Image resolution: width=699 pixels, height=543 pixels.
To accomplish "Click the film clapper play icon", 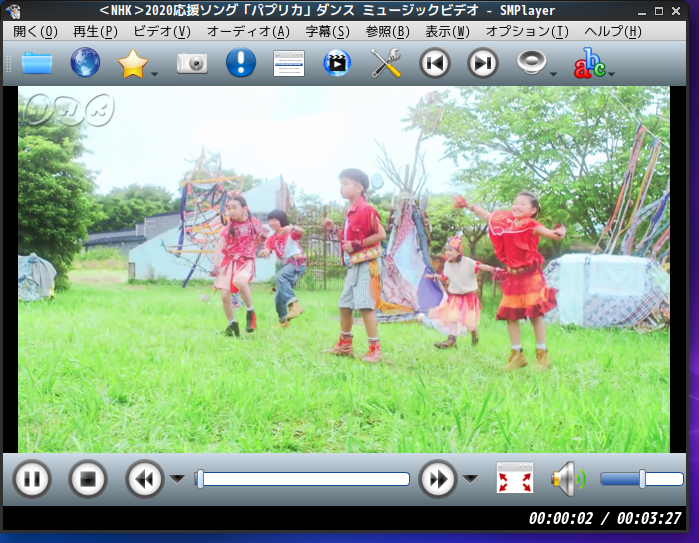I will click(x=337, y=63).
